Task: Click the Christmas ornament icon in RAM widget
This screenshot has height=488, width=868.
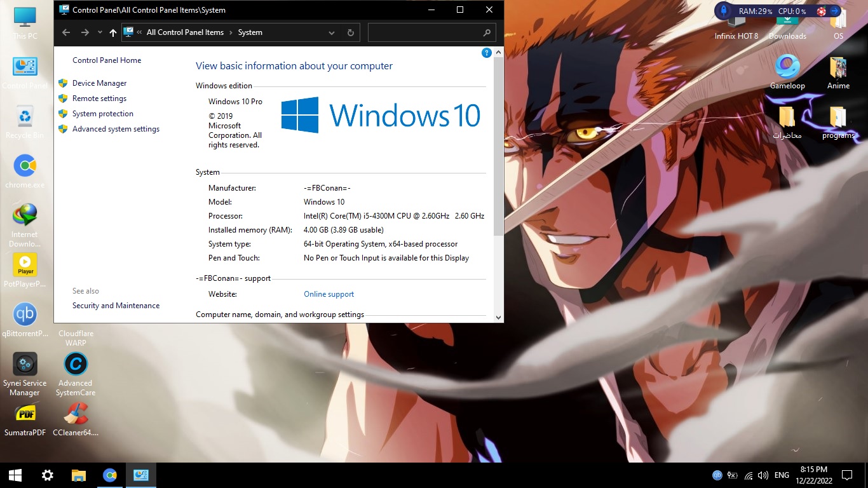Action: 821,11
